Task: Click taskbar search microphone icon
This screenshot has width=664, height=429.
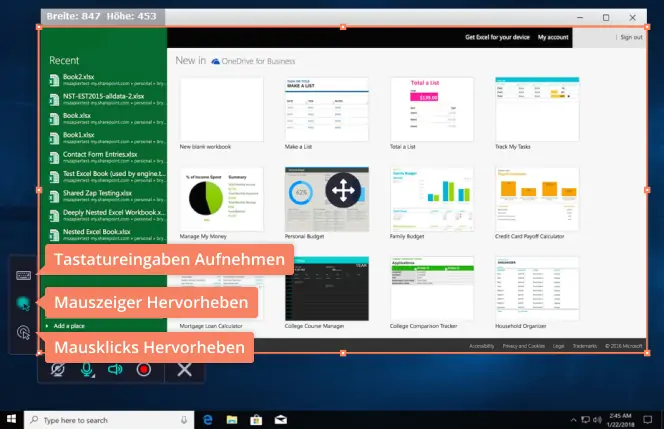Action: 184,420
